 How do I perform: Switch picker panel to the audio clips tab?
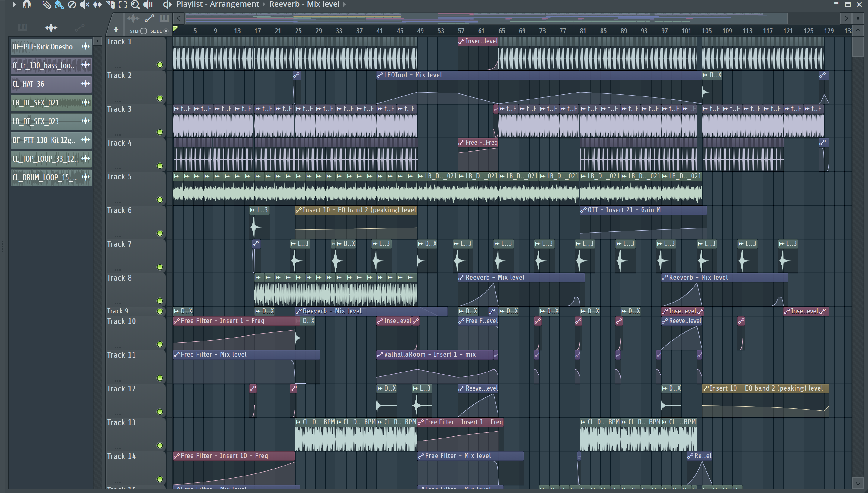pos(51,27)
